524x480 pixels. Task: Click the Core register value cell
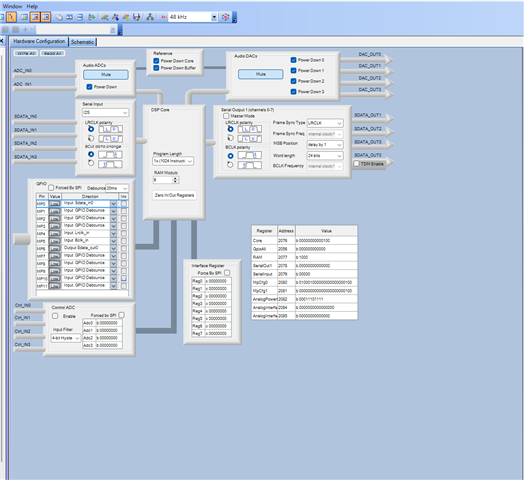click(326, 240)
